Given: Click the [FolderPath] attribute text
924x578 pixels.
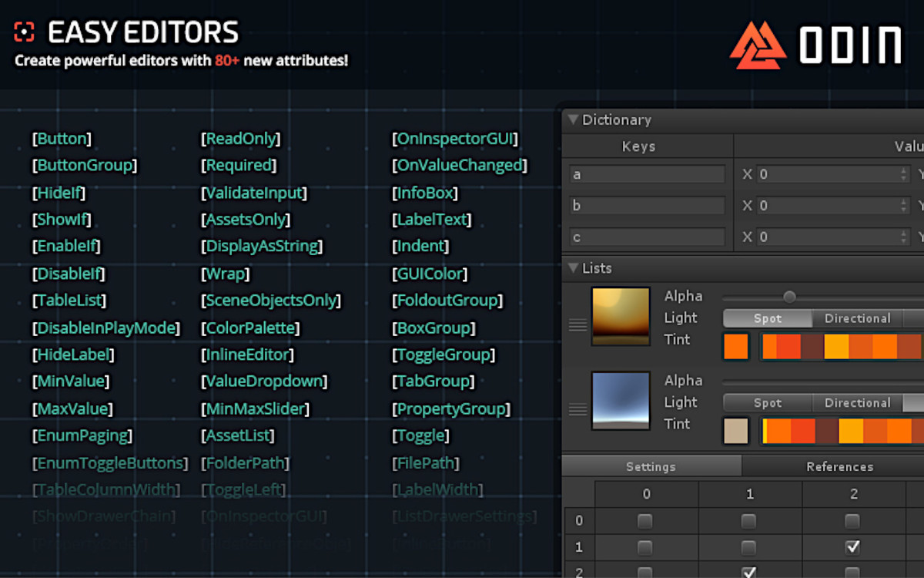Looking at the screenshot, I should (x=246, y=463).
